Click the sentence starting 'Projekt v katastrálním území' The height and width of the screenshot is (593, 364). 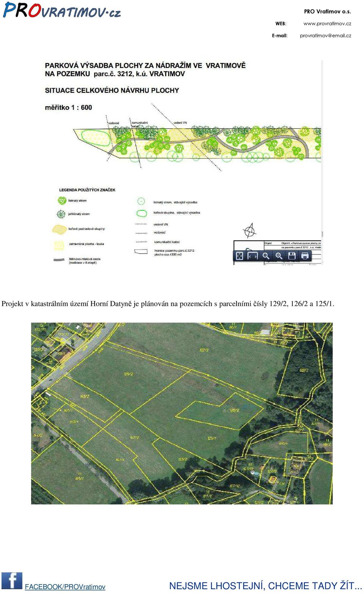tap(168, 304)
